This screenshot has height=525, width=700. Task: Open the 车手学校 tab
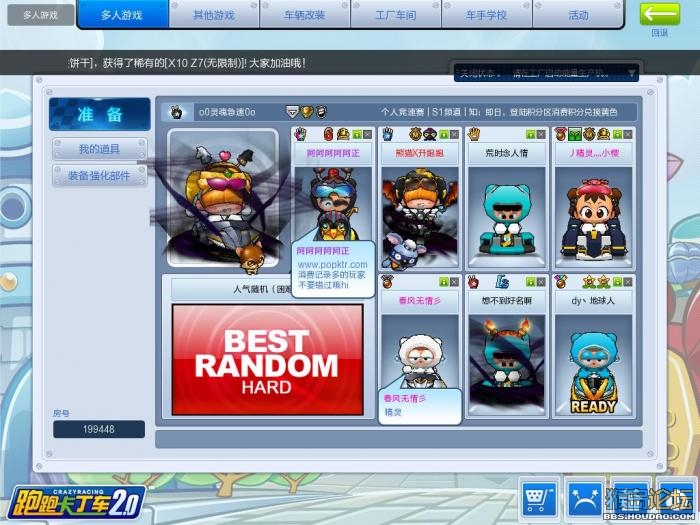[487, 15]
